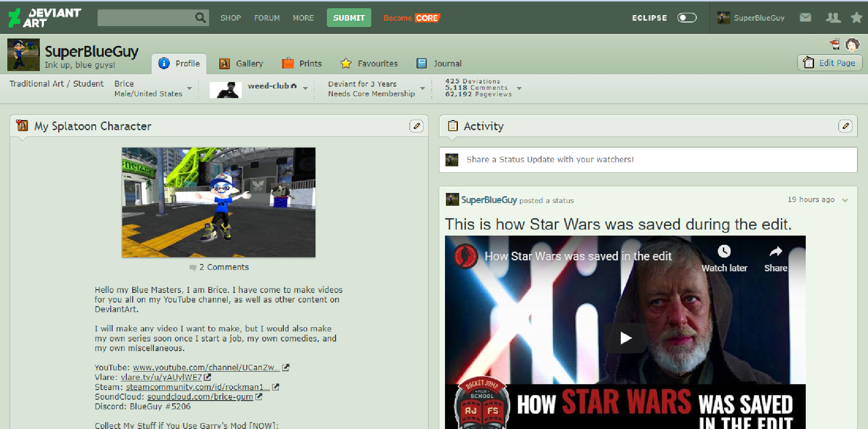Screen dimensions: 868x429
Task: Open the soundcloud.com/brice-gum link
Action: (200, 397)
